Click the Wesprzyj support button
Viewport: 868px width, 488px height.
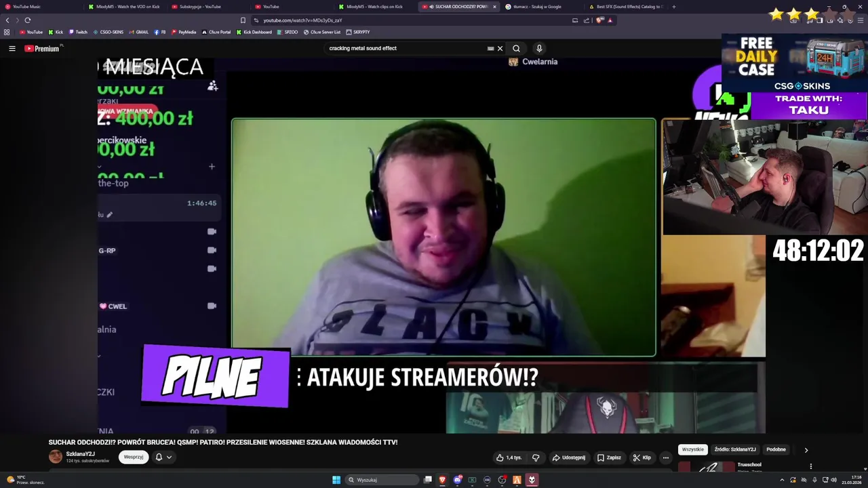[134, 457]
